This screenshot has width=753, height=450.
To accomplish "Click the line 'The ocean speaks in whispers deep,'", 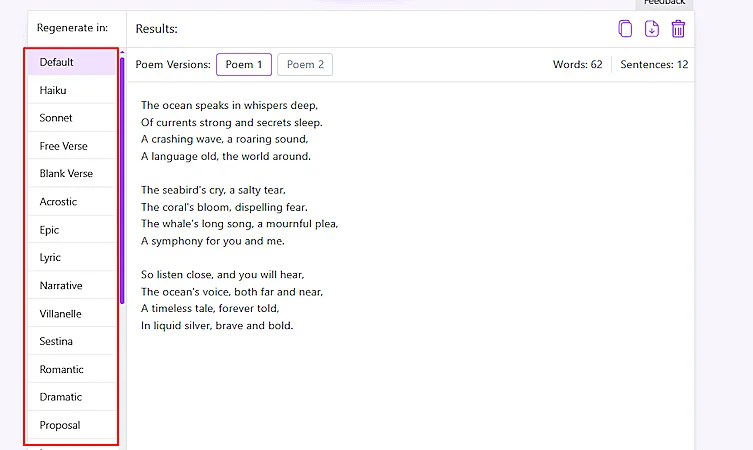I will 229,105.
